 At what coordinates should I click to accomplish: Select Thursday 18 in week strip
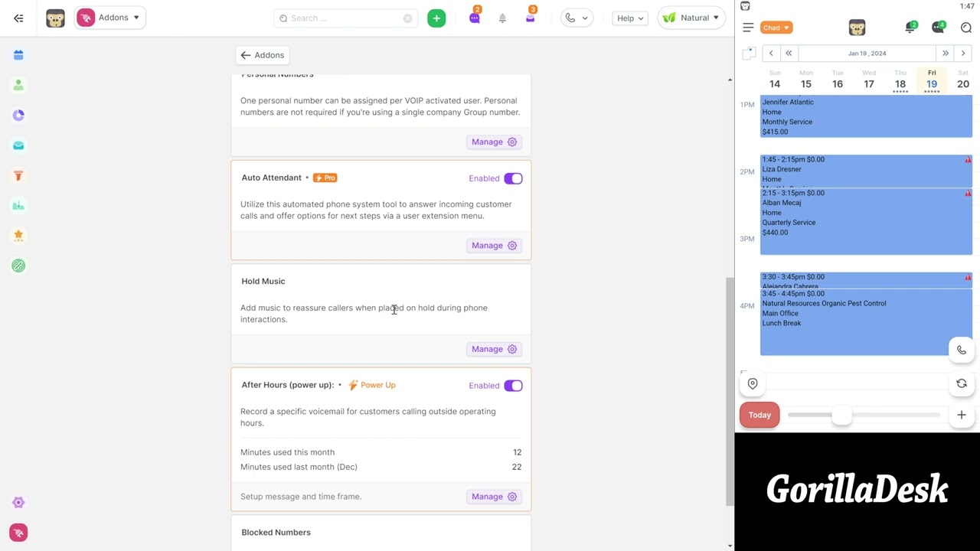tap(900, 80)
